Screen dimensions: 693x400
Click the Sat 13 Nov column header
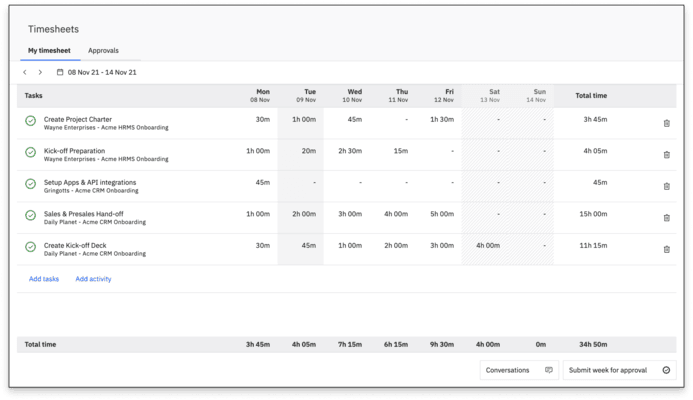(490, 95)
